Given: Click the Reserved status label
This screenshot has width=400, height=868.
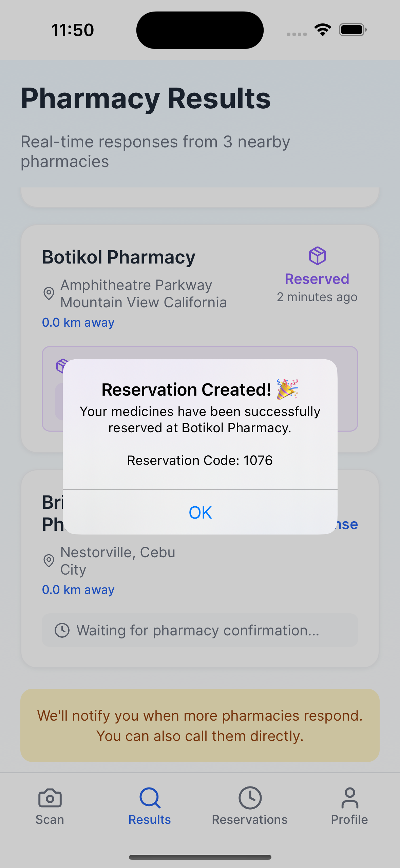Looking at the screenshot, I should 317,279.
